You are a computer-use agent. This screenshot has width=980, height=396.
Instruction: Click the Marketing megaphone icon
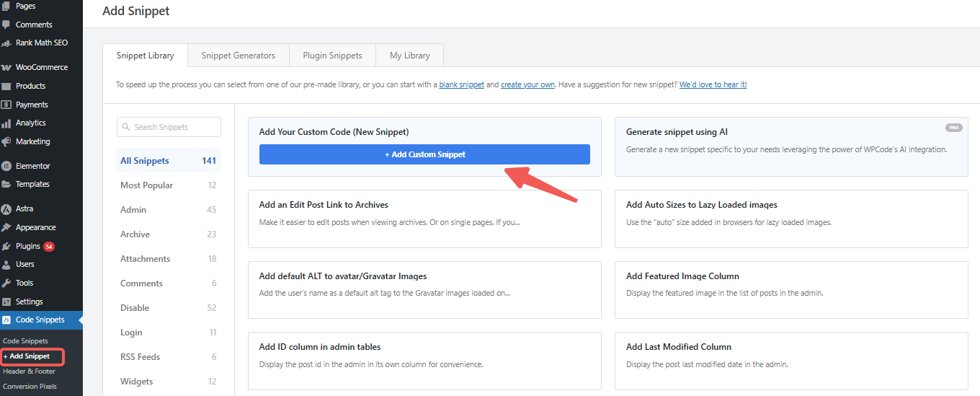point(6,141)
